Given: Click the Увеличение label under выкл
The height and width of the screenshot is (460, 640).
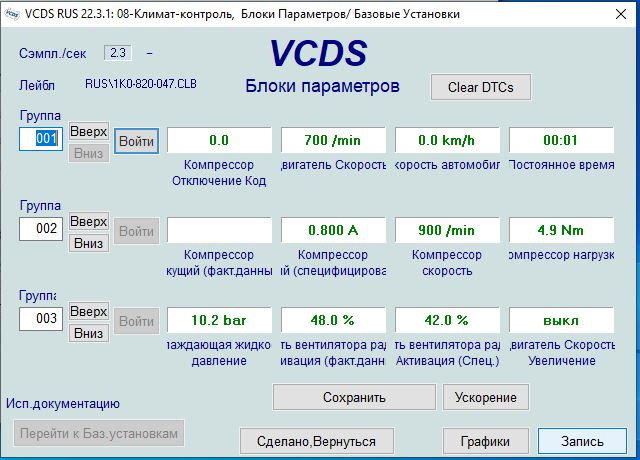Looking at the screenshot, I should [562, 361].
